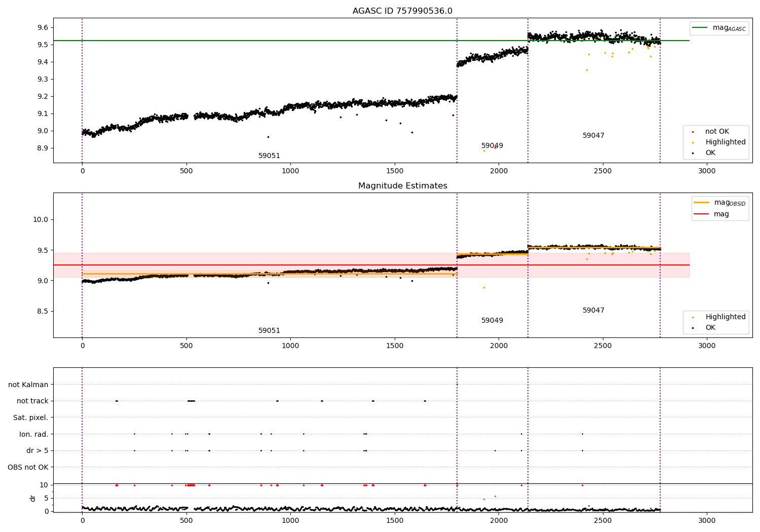This screenshot has width=760, height=532.
Task: Click the "3000" x-axis tick under the bottom plot
Action: [707, 520]
